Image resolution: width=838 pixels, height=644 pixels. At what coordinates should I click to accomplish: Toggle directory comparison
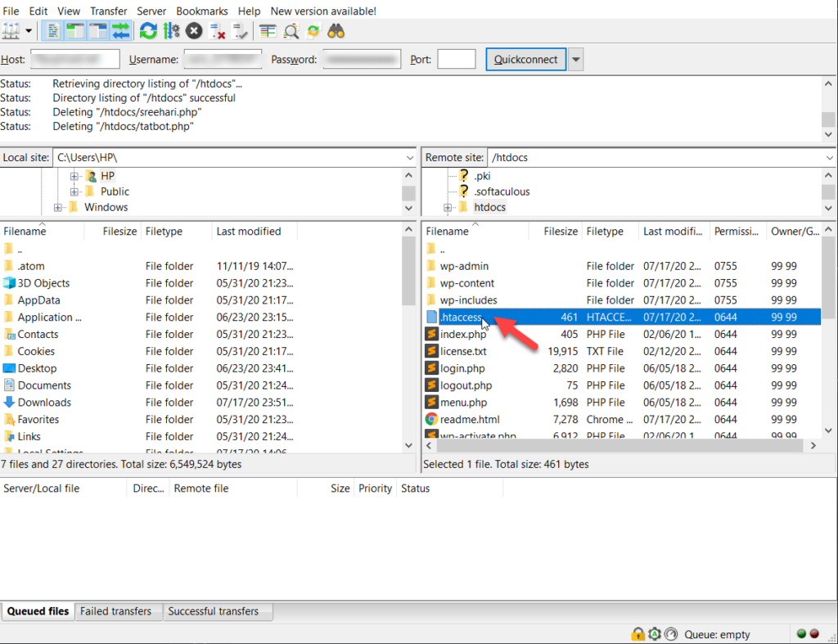pos(291,32)
